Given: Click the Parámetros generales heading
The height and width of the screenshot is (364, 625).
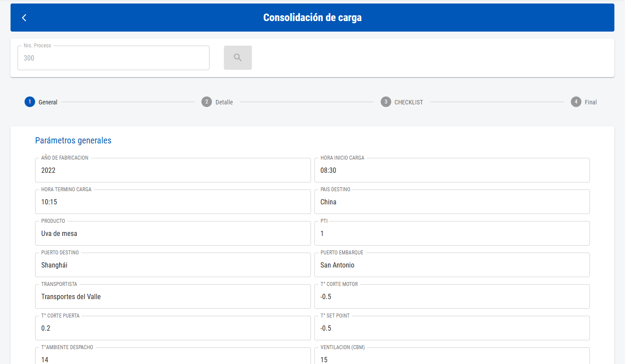Looking at the screenshot, I should point(73,140).
